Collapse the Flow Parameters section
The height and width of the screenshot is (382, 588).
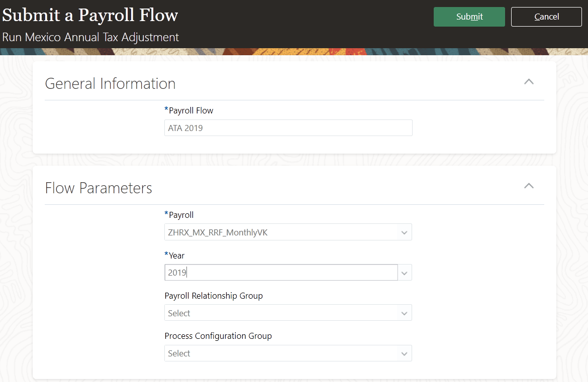click(x=529, y=186)
